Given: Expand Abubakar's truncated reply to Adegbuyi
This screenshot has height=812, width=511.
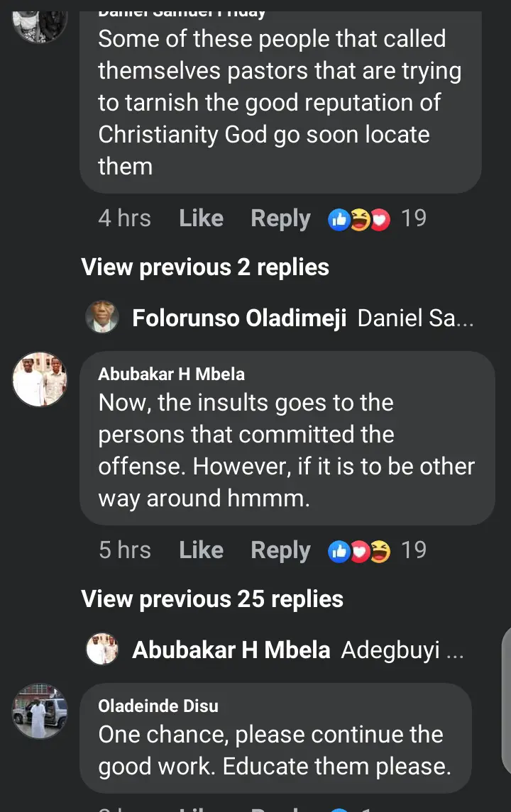Looking at the screenshot, I should tap(402, 650).
